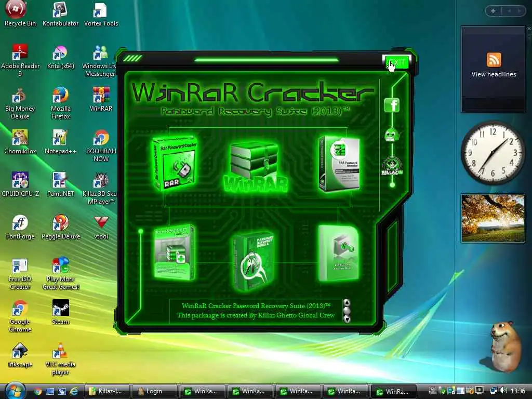Click the description scroll down arrow
532x399 pixels.
pos(347,319)
